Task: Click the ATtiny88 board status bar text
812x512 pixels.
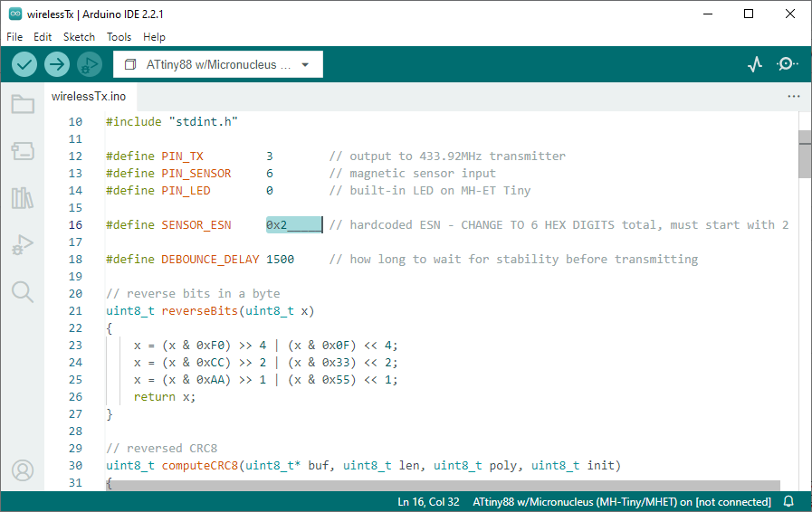Action: click(x=621, y=502)
